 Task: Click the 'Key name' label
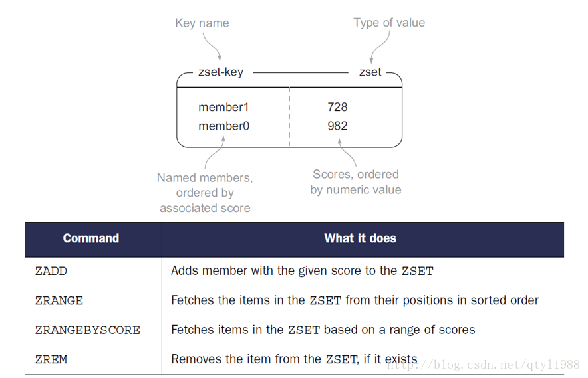tap(202, 23)
